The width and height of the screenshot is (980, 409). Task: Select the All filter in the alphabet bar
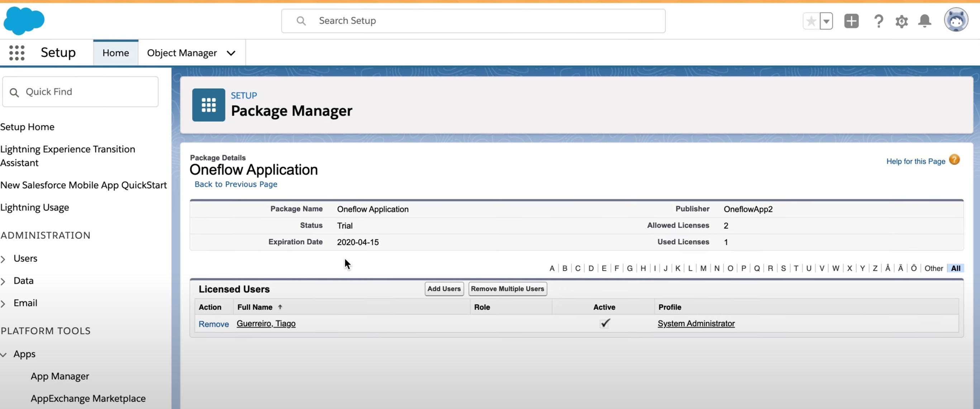tap(956, 268)
